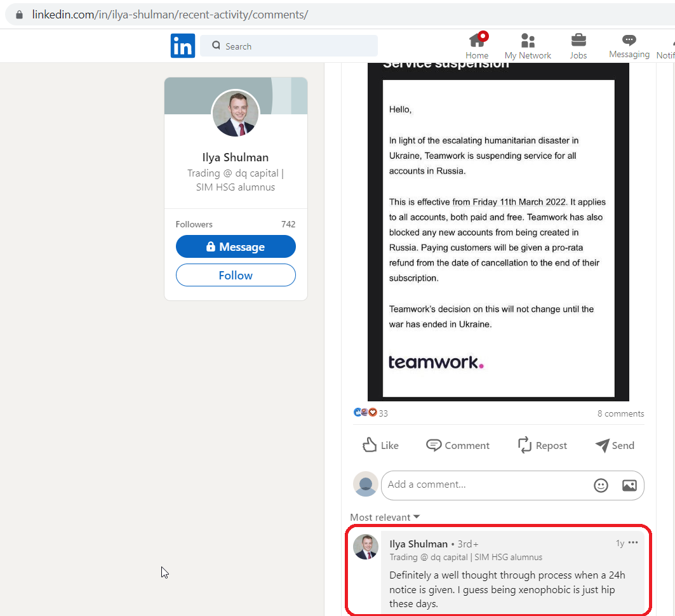
Task: Repost the Teamwork post
Action: 542,445
